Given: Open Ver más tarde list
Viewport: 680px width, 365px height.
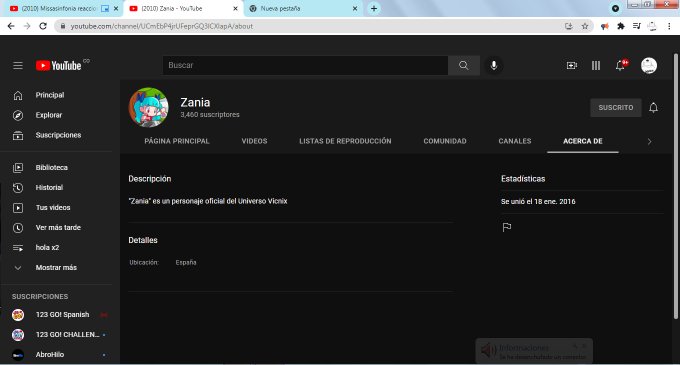Looking at the screenshot, I should pos(59,228).
